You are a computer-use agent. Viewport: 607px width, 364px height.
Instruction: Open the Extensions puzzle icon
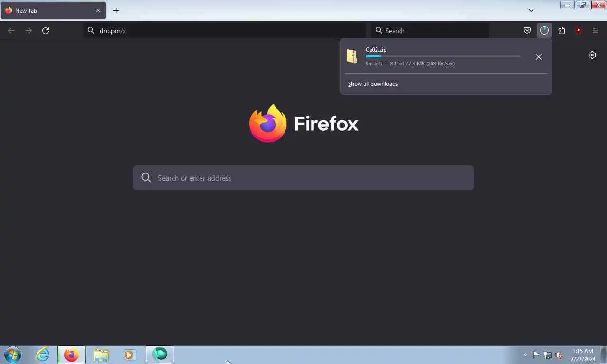[x=561, y=31]
